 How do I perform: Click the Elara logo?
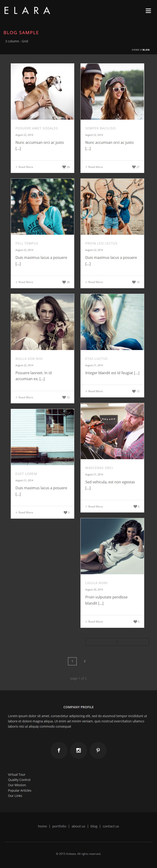27,10
